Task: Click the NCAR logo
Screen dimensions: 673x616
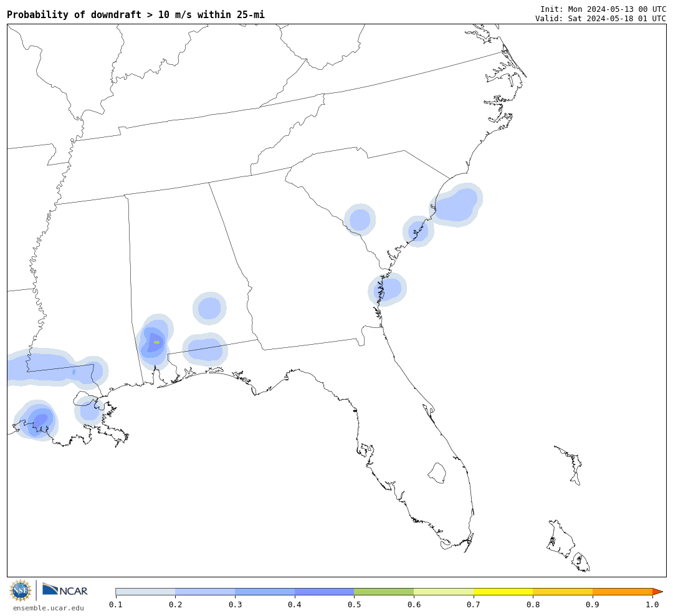Action: [65, 590]
